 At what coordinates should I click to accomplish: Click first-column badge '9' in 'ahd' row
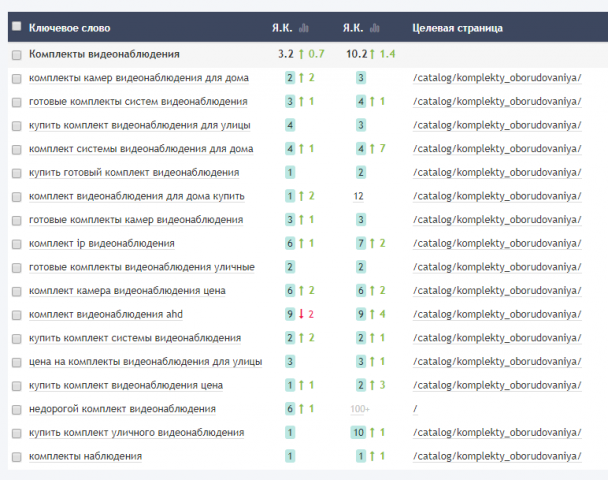tap(290, 314)
